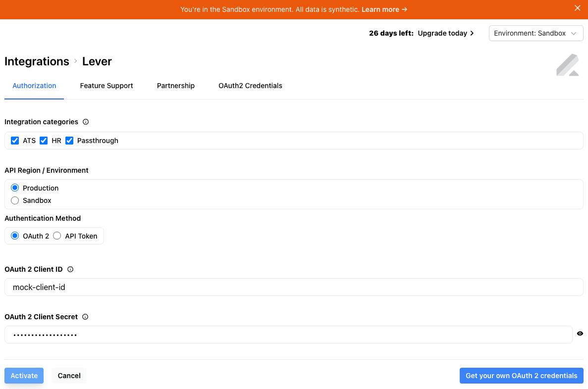
Task: Click the Activate button
Action: pos(24,376)
